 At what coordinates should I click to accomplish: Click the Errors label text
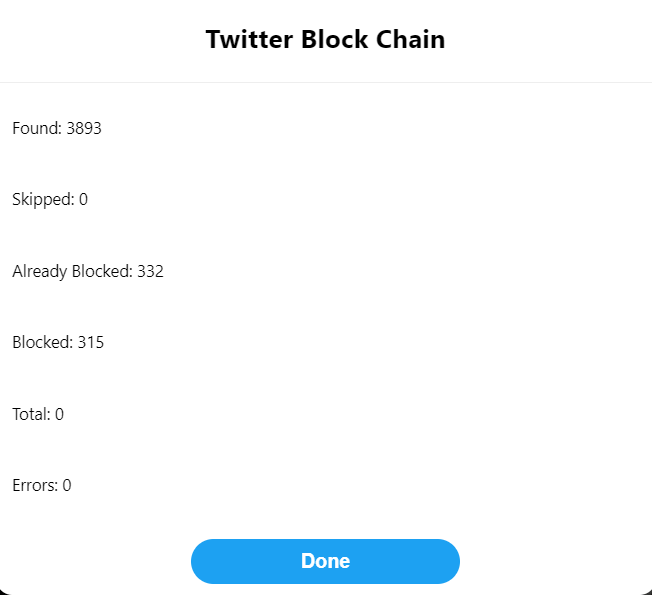pyautogui.click(x=35, y=485)
